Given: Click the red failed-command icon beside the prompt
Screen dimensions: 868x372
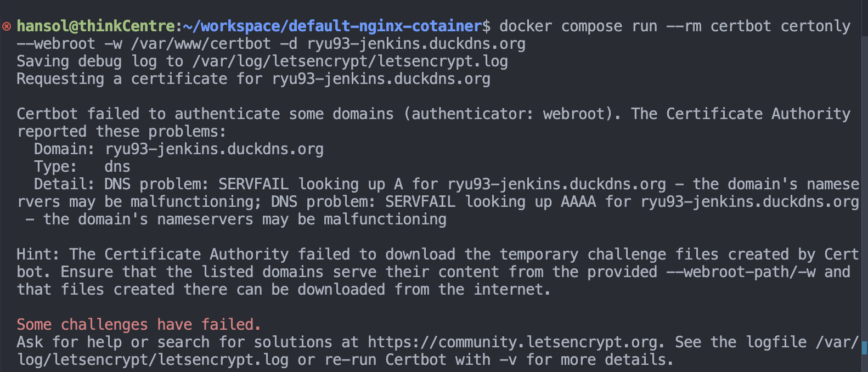Looking at the screenshot, I should (7, 26).
